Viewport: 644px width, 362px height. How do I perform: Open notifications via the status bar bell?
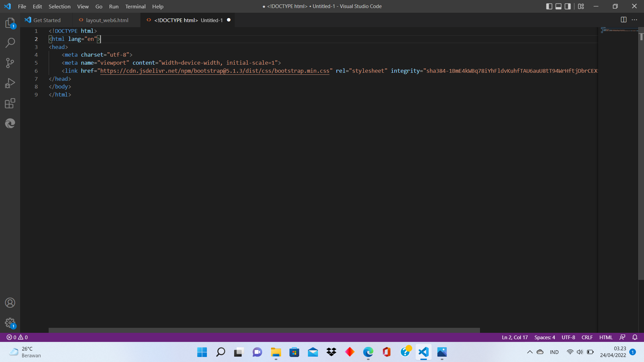click(x=635, y=337)
